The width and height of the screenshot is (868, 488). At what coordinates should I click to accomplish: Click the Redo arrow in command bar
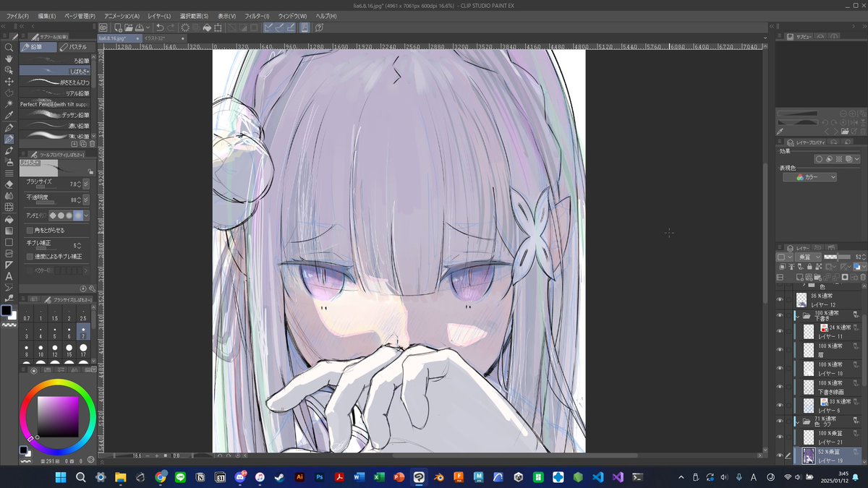171,27
